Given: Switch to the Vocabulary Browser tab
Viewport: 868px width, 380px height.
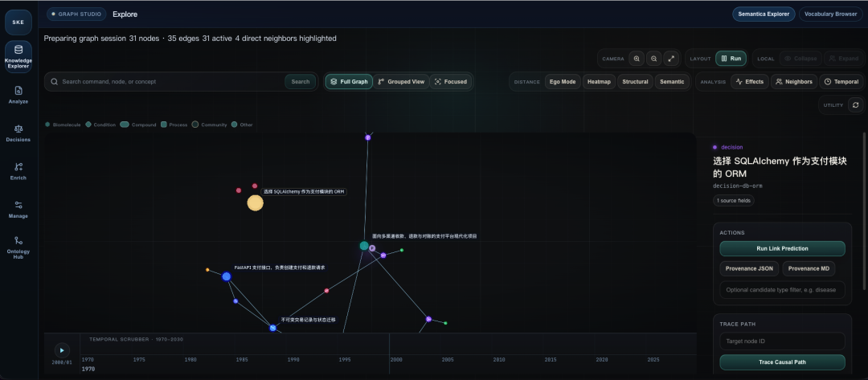Looking at the screenshot, I should (x=830, y=14).
